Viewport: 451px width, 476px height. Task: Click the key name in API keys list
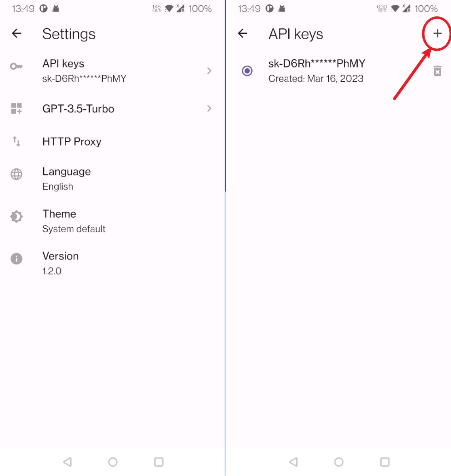[317, 64]
